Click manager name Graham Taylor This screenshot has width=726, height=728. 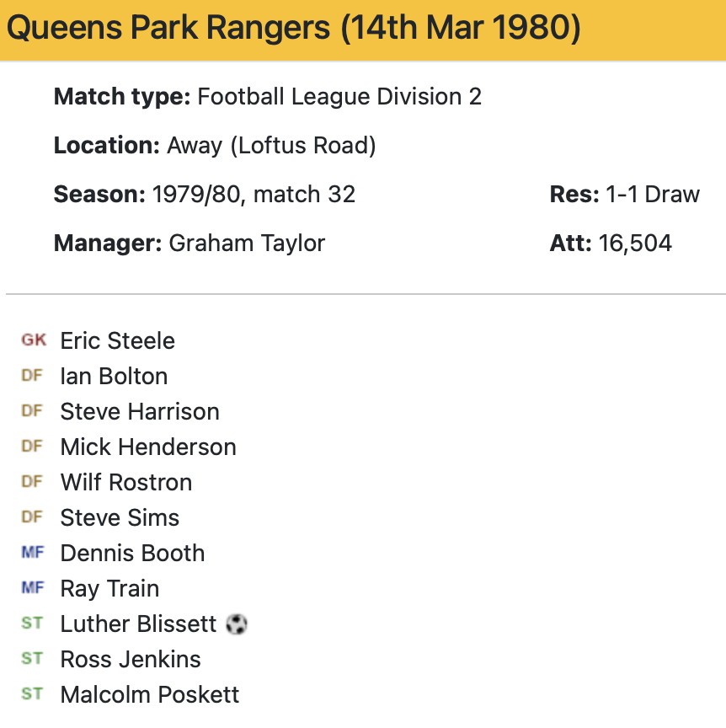[x=247, y=244]
